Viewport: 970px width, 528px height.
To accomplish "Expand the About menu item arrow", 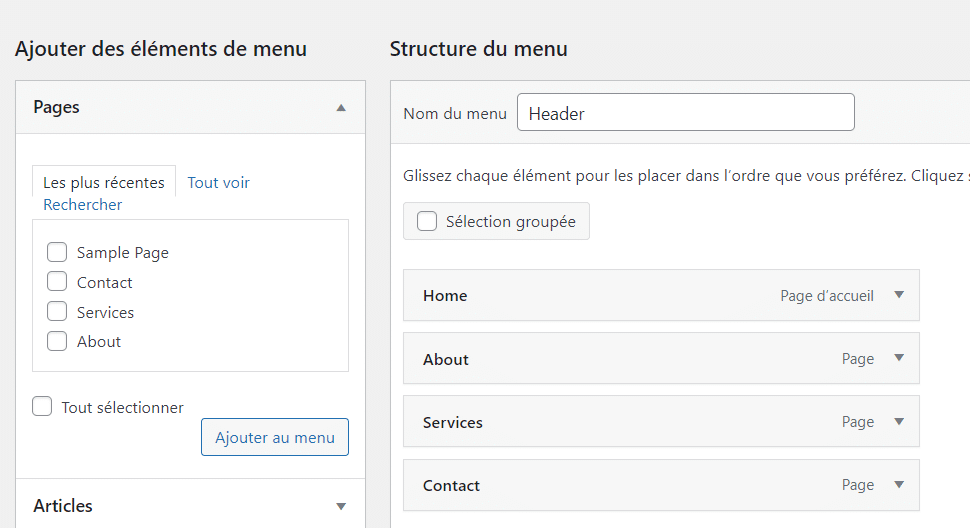I will coord(899,358).
